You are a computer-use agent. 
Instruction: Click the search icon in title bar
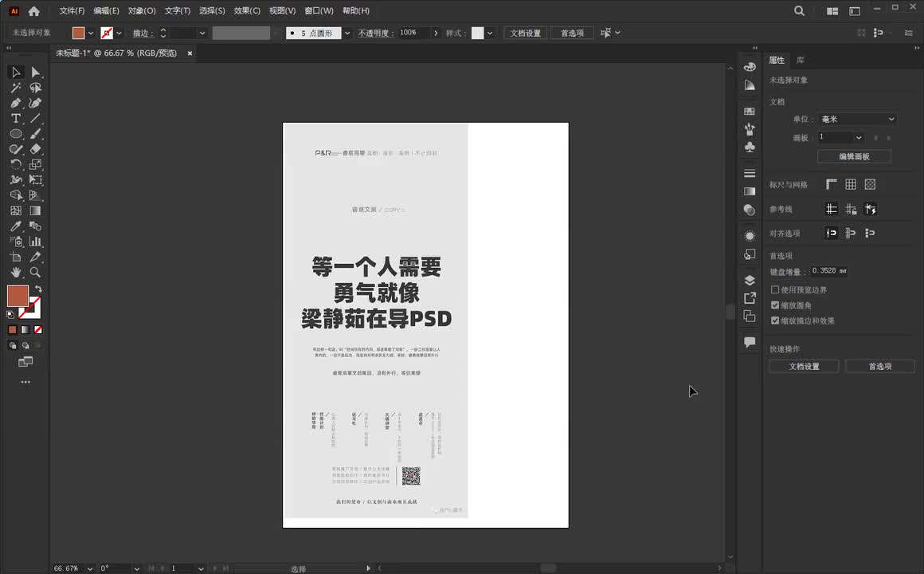click(799, 10)
